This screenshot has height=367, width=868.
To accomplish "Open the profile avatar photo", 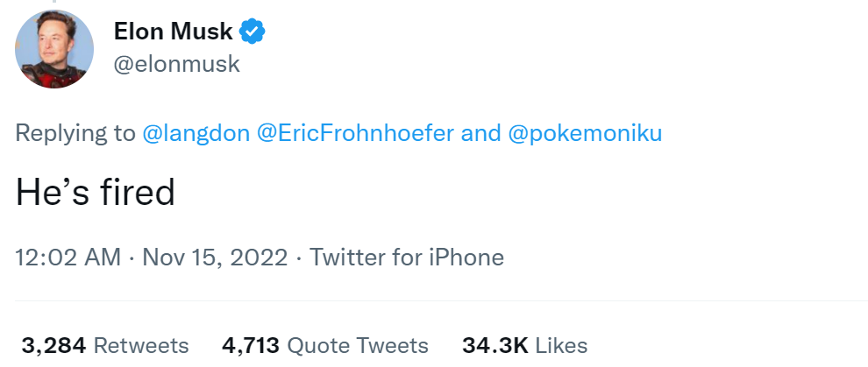I will click(x=54, y=49).
